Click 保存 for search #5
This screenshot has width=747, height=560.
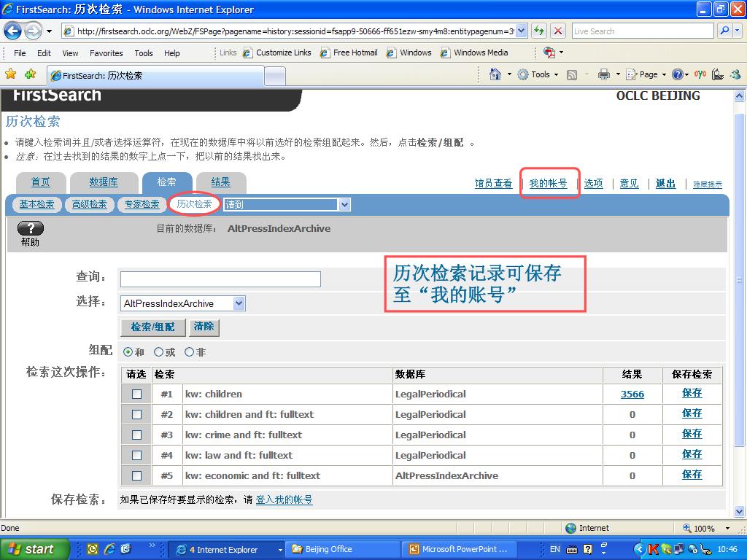click(692, 474)
